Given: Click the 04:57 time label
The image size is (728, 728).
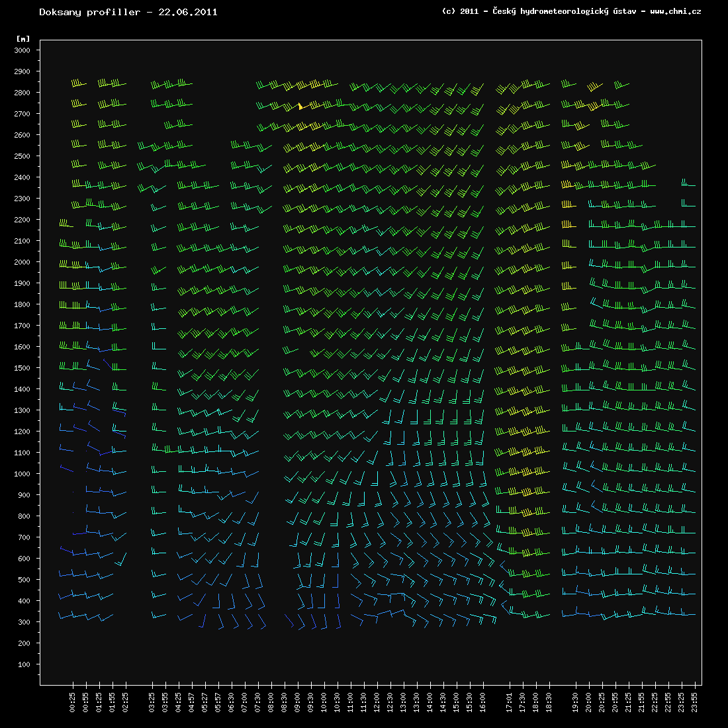Looking at the screenshot, I should point(192,702).
